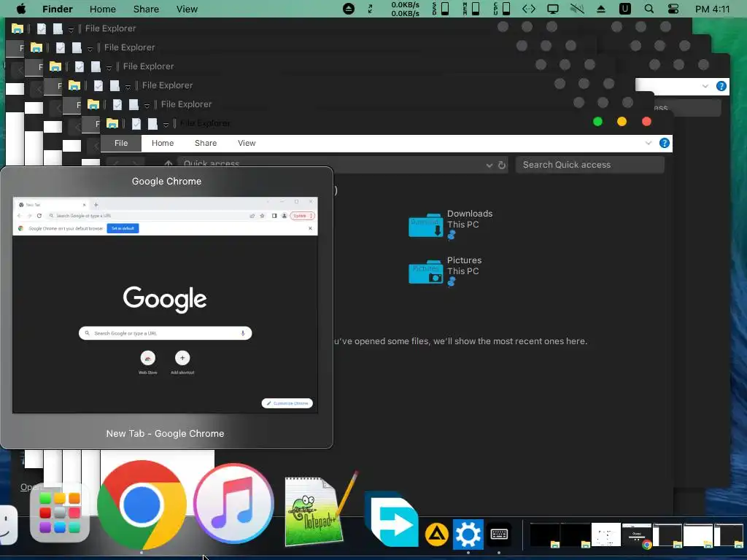
Task: Switch to the Share ribbon tab in File Explorer
Action: click(206, 143)
